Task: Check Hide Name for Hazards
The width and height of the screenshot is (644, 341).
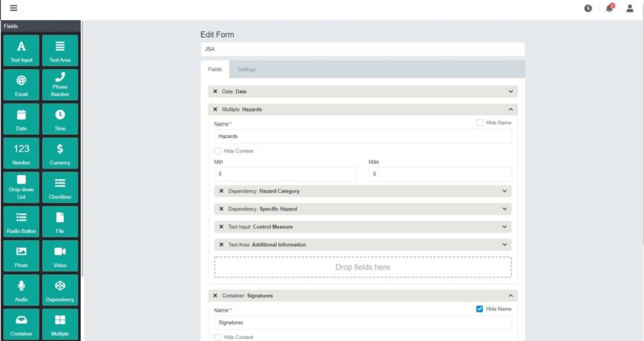Action: pyautogui.click(x=479, y=122)
